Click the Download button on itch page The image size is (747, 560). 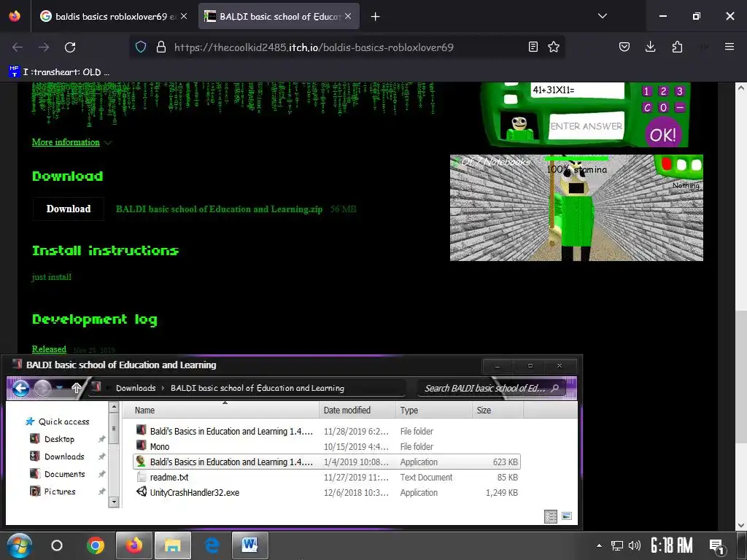coord(69,209)
